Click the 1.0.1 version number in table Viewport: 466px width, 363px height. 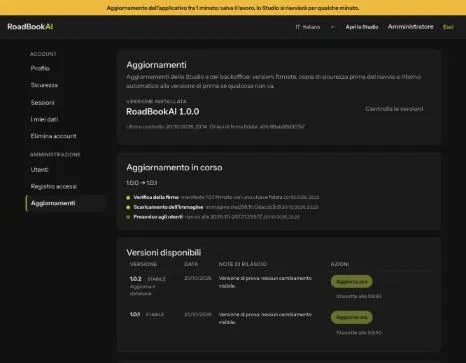coord(135,314)
